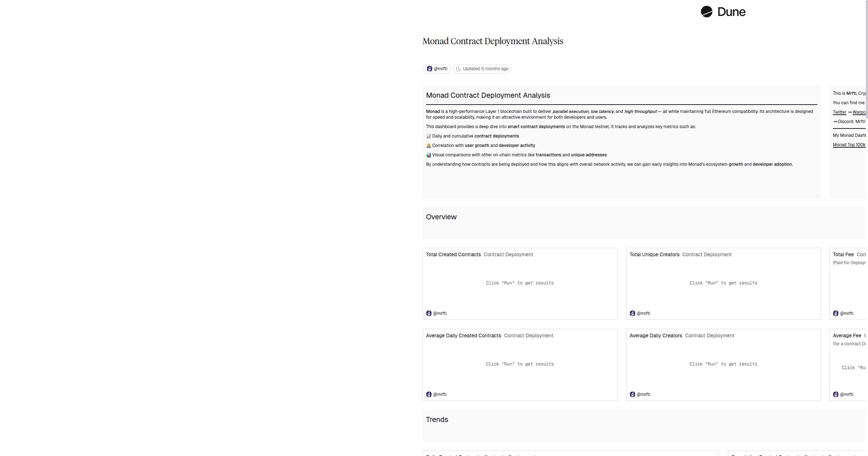Click Run on the Total Created Contracts widget
This screenshot has height=456, width=868.
[520, 283]
